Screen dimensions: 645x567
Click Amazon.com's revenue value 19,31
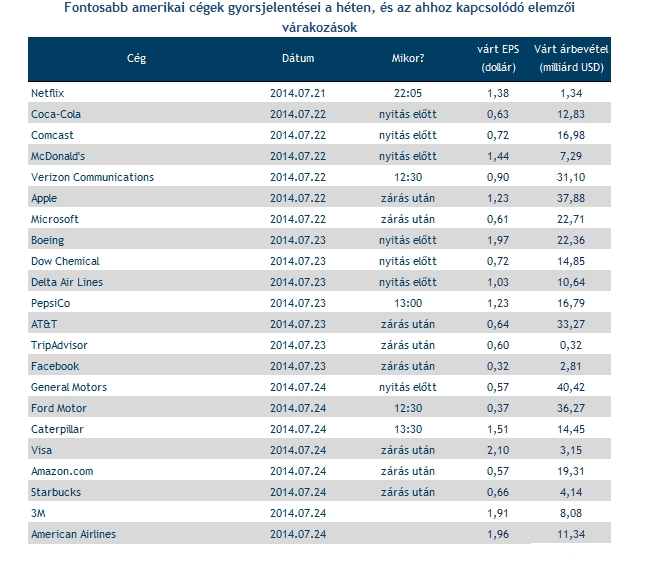pos(571,471)
